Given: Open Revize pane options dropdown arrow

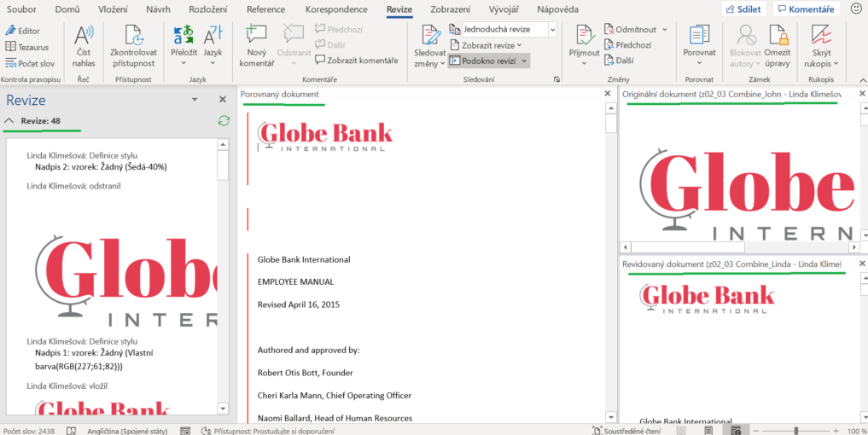Looking at the screenshot, I should 195,100.
